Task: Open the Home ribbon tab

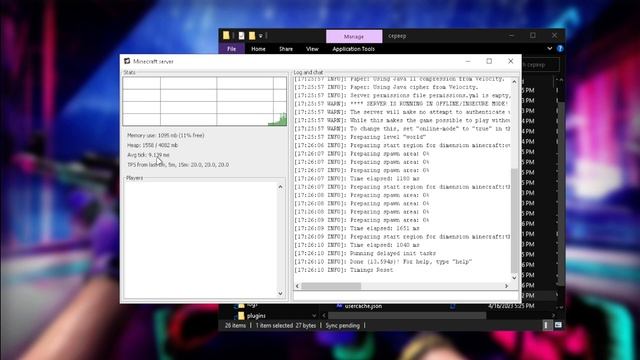Action: coord(258,49)
